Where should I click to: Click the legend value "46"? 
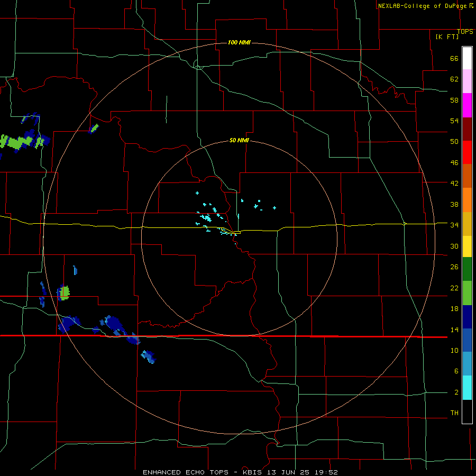[454, 163]
